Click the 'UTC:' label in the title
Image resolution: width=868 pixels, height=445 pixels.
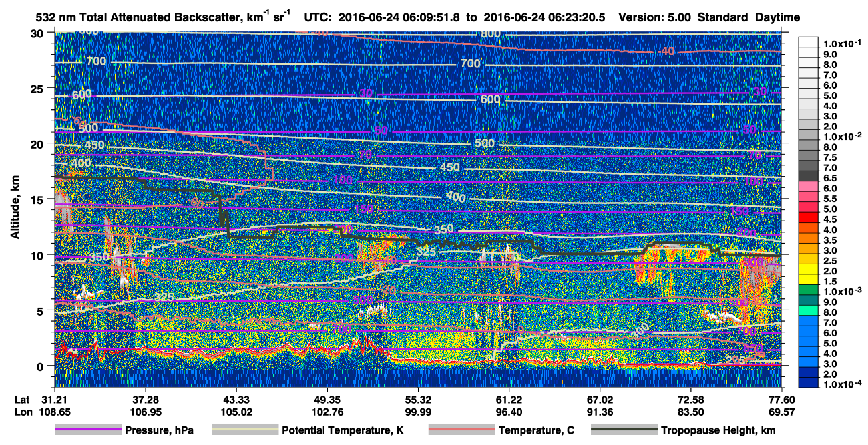(x=318, y=17)
